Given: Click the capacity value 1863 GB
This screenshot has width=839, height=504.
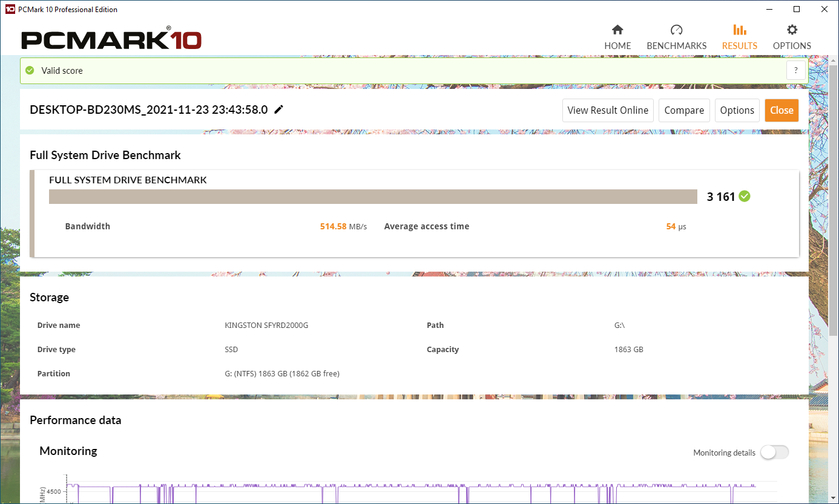Looking at the screenshot, I should pyautogui.click(x=629, y=350).
